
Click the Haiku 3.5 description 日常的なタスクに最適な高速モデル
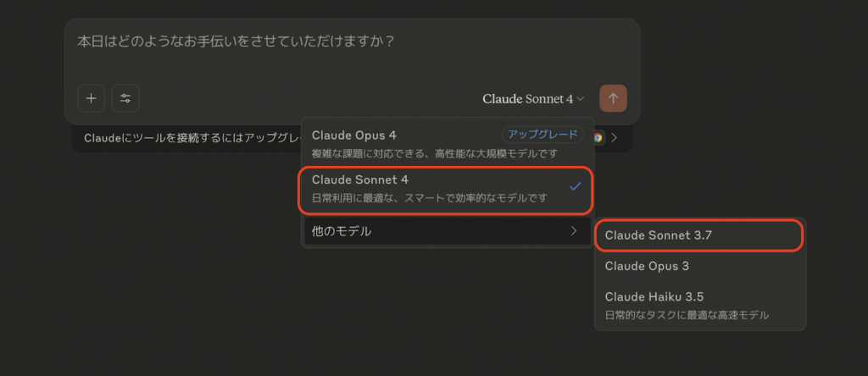click(x=687, y=315)
